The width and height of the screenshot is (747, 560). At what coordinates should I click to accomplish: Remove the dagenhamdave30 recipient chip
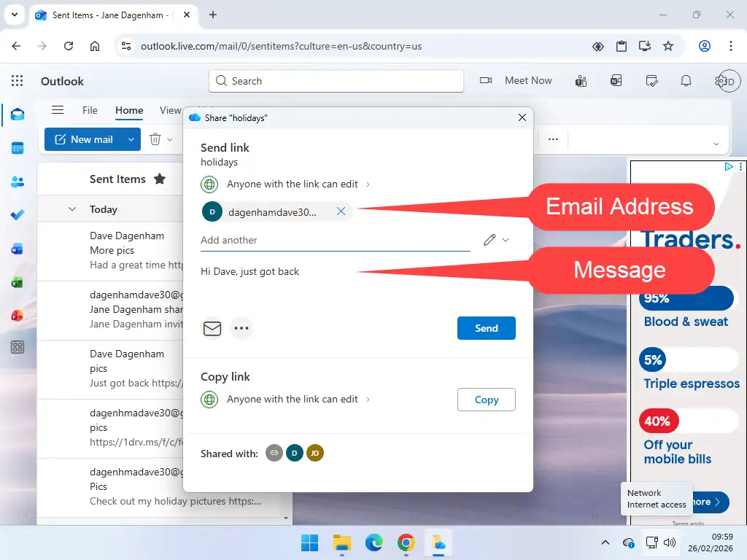341,211
